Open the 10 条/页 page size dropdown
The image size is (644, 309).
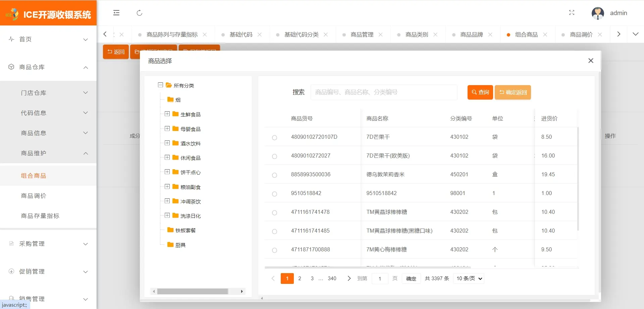click(x=469, y=279)
